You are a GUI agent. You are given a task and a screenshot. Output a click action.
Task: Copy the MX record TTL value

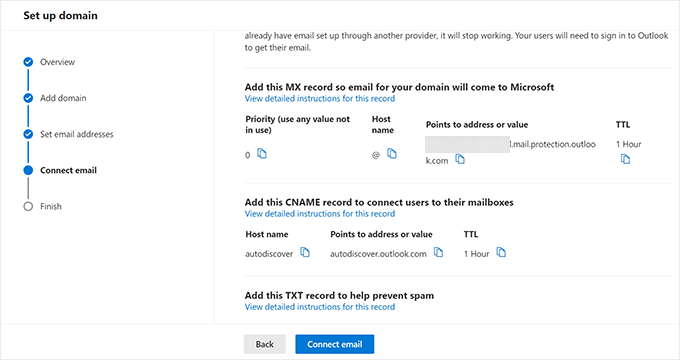click(x=625, y=159)
